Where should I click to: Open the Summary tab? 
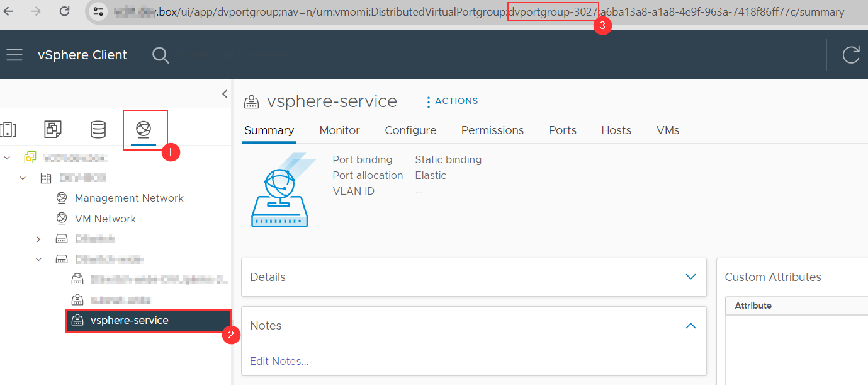(269, 130)
